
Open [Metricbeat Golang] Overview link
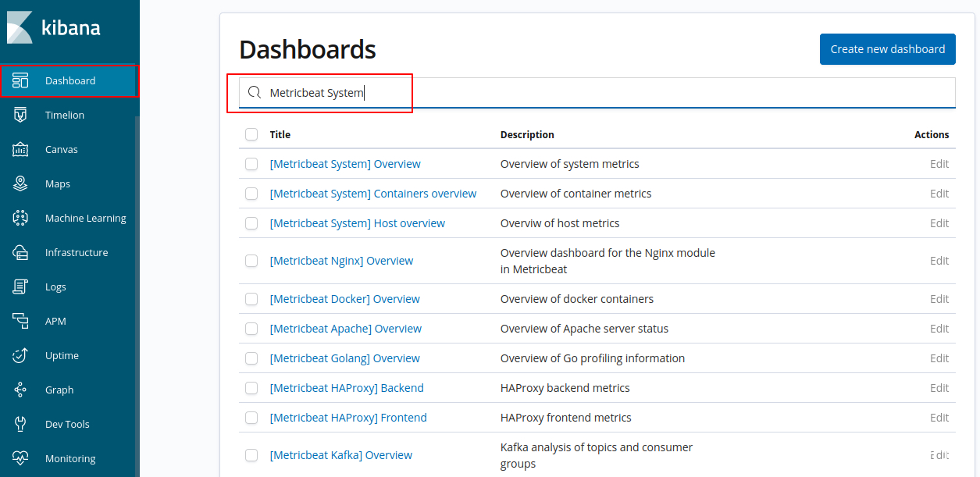click(x=345, y=358)
